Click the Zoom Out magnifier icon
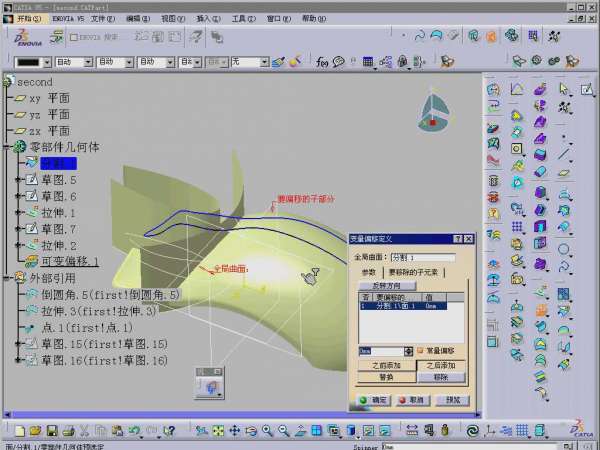 pos(284,431)
